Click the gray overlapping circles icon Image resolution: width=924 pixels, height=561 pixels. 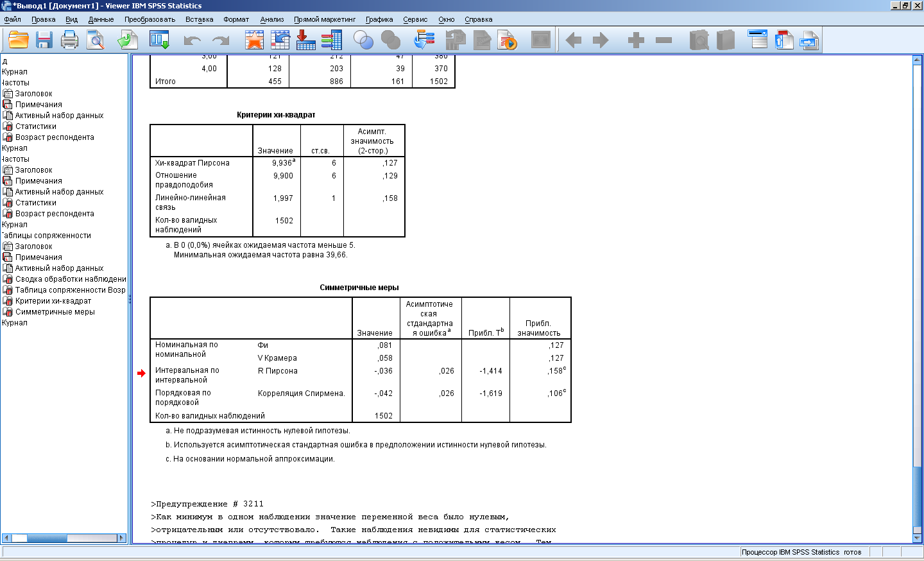[391, 40]
